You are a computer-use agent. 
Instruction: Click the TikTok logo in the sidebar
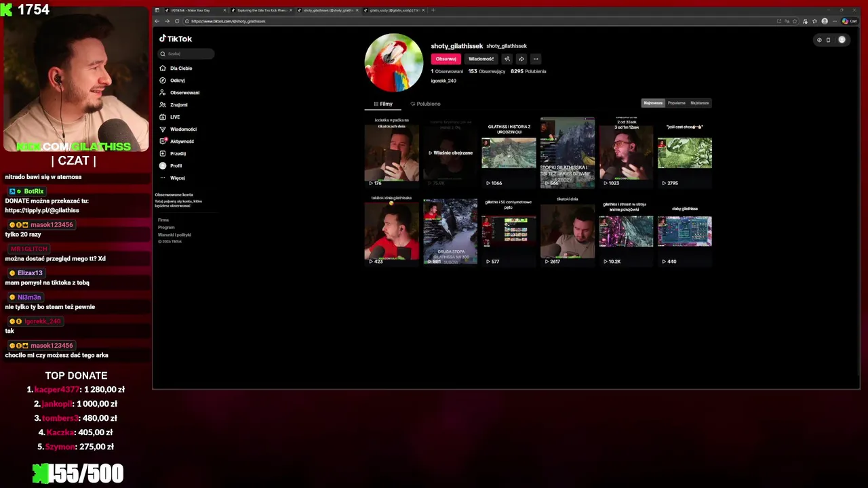click(176, 39)
